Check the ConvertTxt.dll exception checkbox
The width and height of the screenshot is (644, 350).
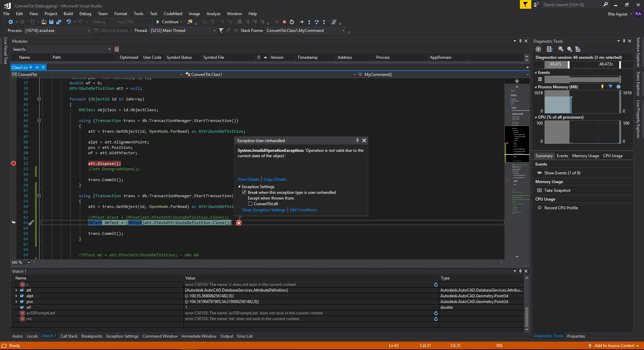click(x=250, y=204)
